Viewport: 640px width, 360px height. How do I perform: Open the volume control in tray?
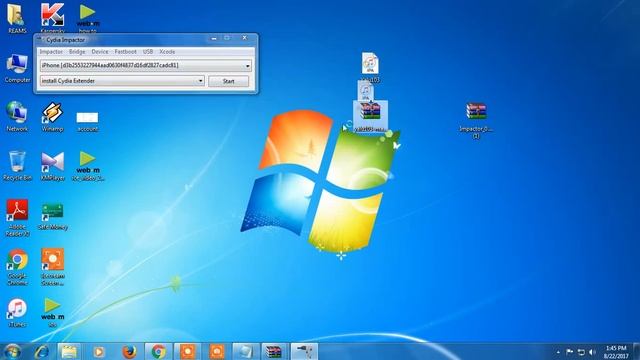tap(593, 352)
